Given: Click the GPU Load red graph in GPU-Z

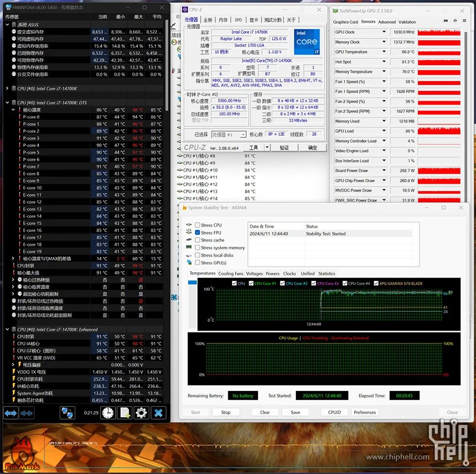Looking at the screenshot, I should (439, 131).
